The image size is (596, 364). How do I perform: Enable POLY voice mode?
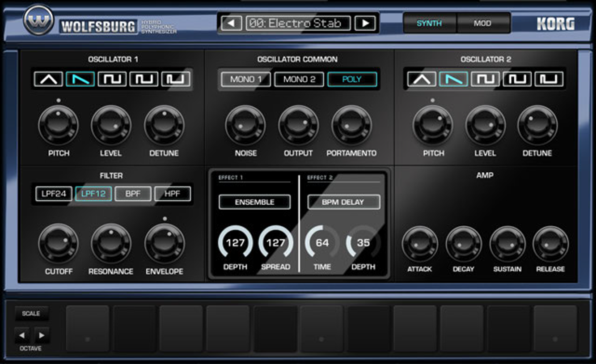[352, 80]
